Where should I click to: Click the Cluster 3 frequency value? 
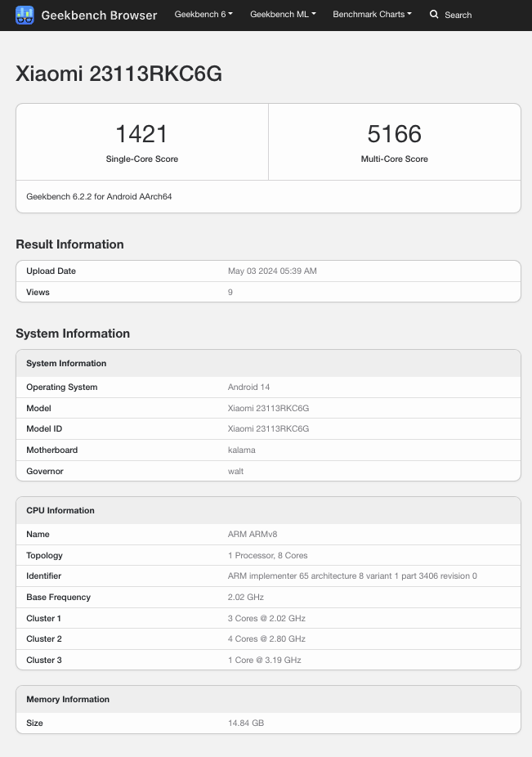pyautogui.click(x=265, y=660)
